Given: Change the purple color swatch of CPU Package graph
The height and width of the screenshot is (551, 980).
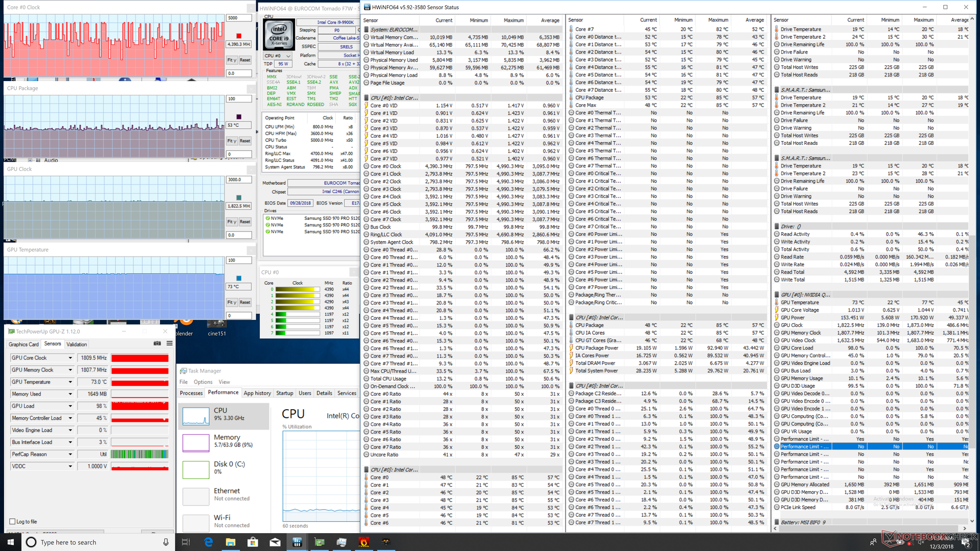Looking at the screenshot, I should tap(238, 117).
